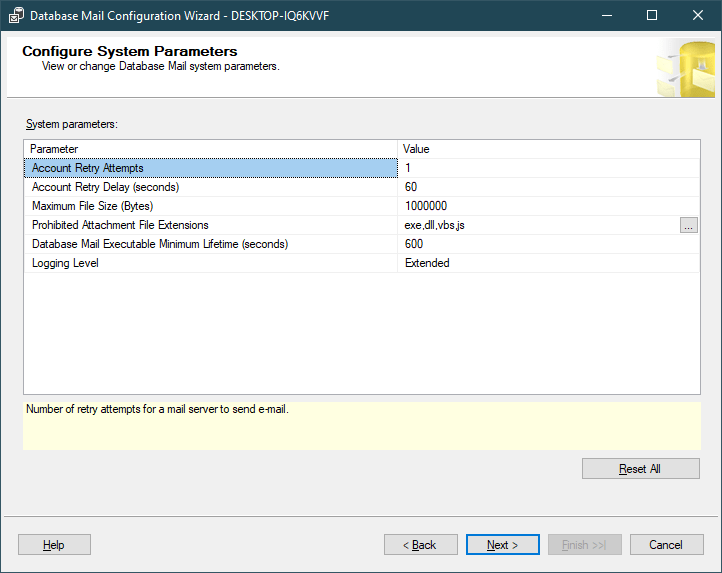The width and height of the screenshot is (722, 573).
Task: Edit the max file size value 1000000
Action: point(548,206)
